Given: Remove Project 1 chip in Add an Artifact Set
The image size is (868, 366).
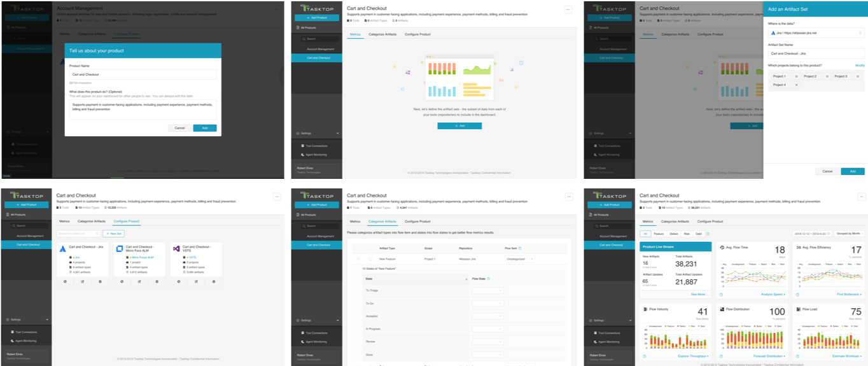Looking at the screenshot, I should (x=796, y=76).
